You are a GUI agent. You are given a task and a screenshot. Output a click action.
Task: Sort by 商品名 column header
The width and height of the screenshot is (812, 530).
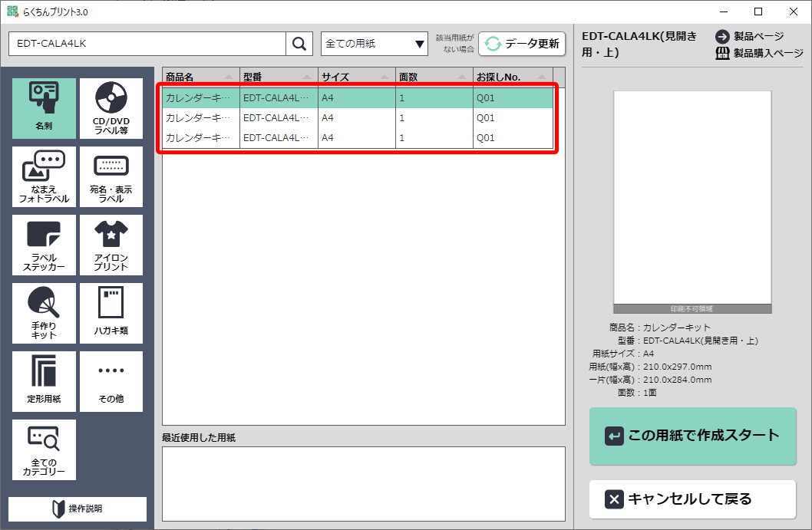coord(201,77)
